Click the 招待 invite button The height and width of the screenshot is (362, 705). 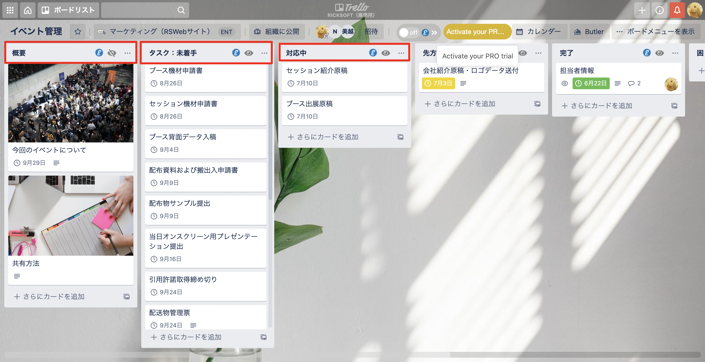(371, 32)
